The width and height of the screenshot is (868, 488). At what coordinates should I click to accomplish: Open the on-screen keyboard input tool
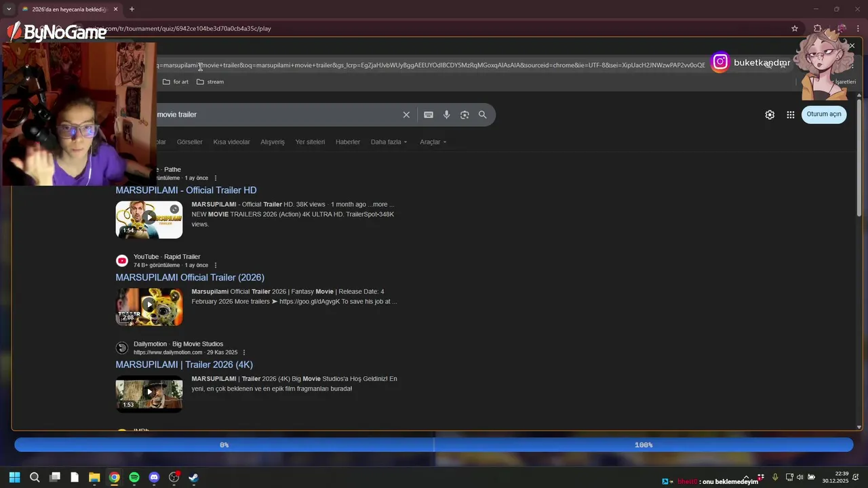(x=429, y=115)
